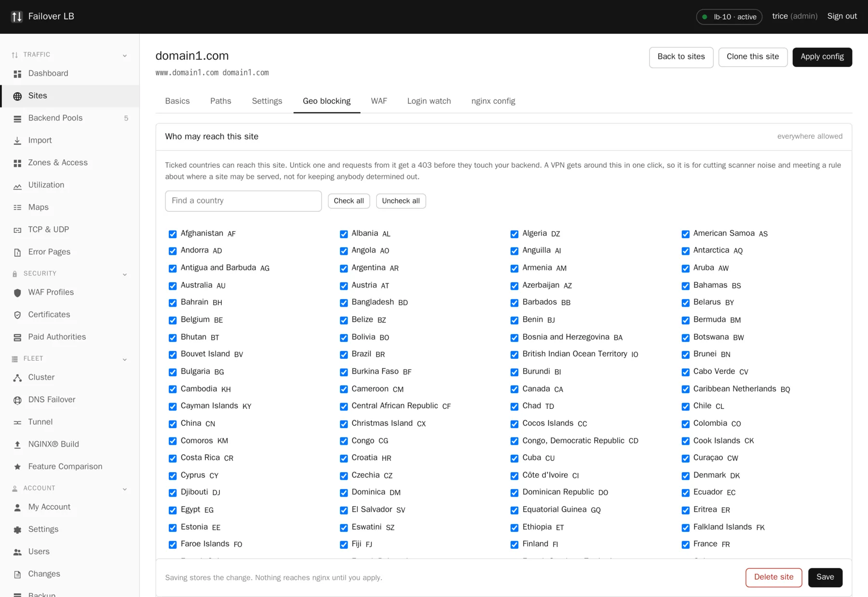Click the Error Pages document icon
Screen dimensions: 868x597
coord(17,252)
